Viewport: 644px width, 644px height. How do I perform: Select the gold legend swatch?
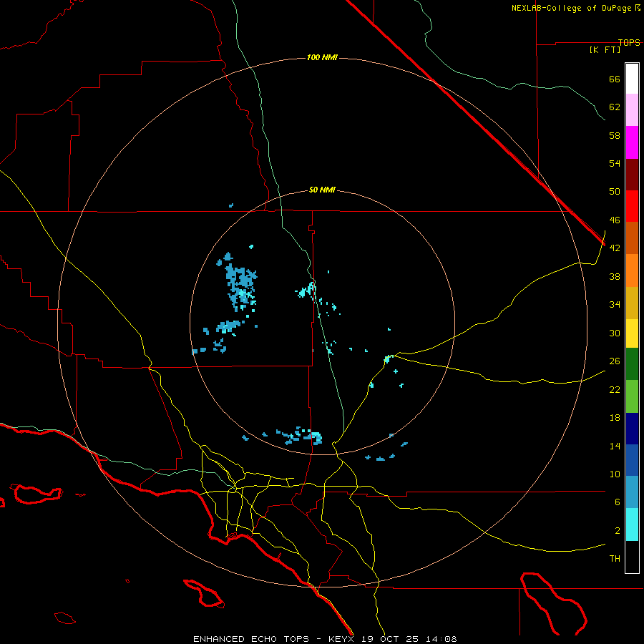[x=632, y=303]
